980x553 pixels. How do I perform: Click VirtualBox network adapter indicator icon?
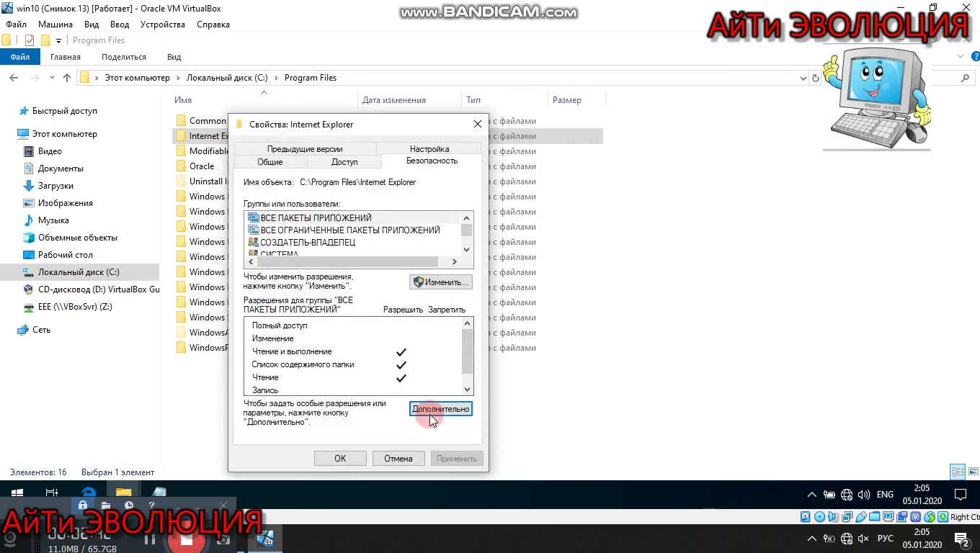pyautogui.click(x=847, y=517)
